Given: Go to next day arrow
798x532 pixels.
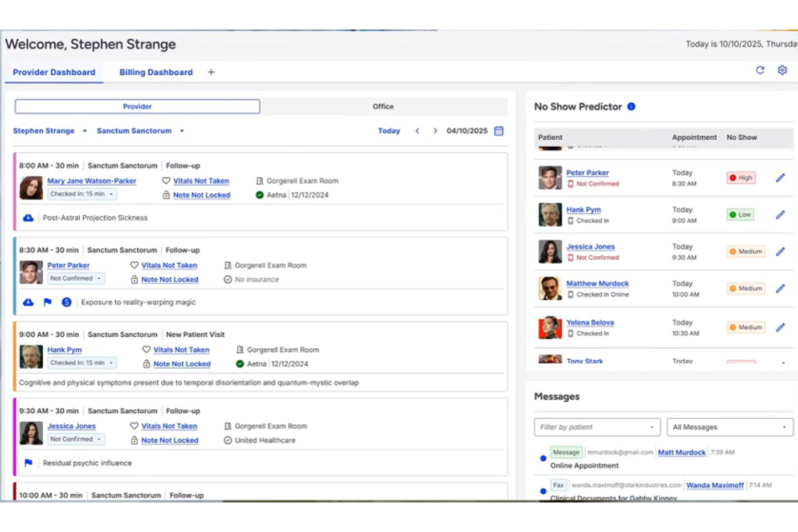Looking at the screenshot, I should [x=435, y=131].
